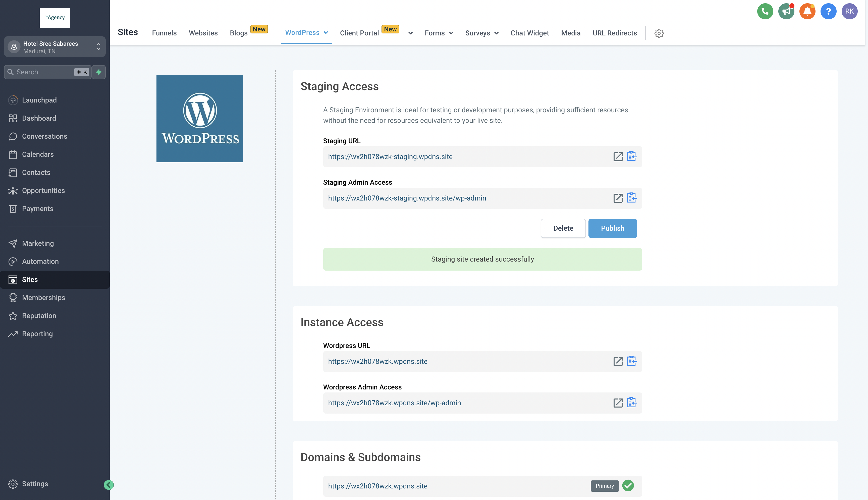Expand the WordPress tab dropdown
The width and height of the screenshot is (868, 500).
pos(326,33)
